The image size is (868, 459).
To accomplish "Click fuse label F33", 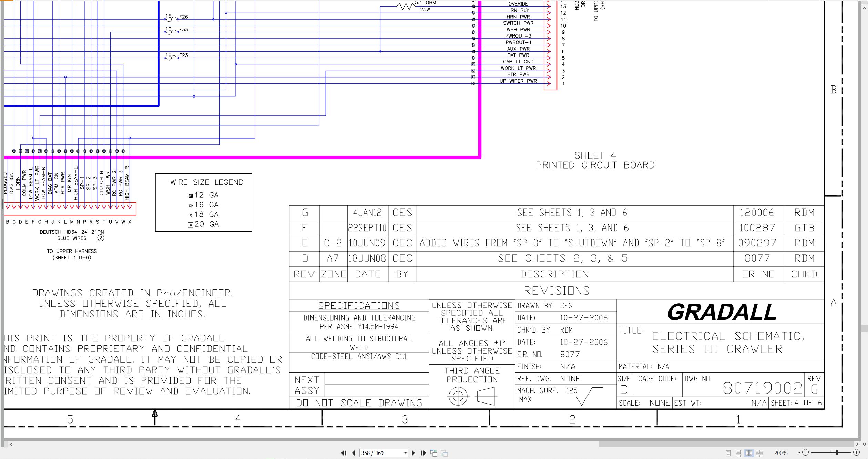I will (x=184, y=29).
